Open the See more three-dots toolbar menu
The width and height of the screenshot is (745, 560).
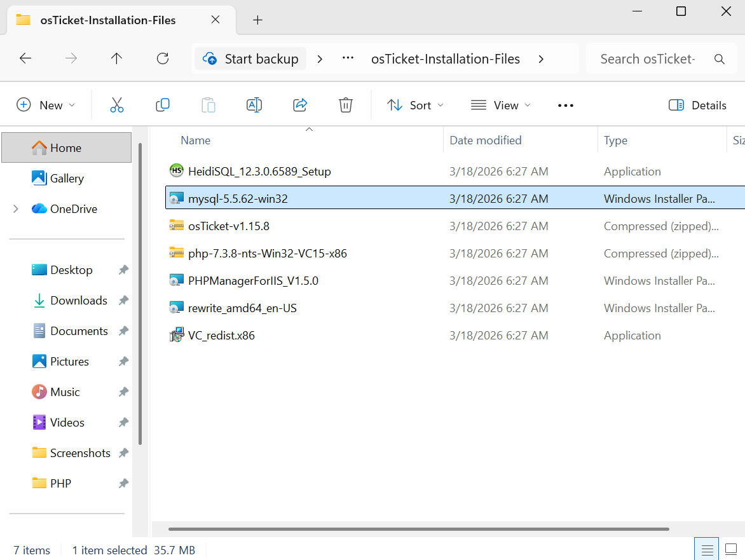pyautogui.click(x=565, y=106)
